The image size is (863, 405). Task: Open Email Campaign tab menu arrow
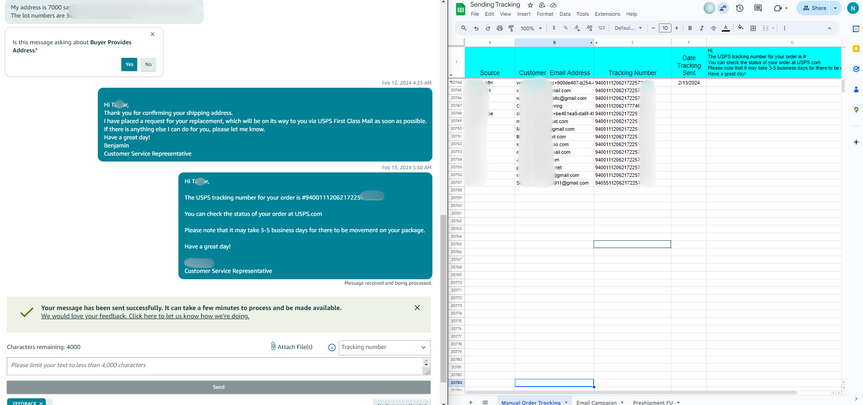622,403
